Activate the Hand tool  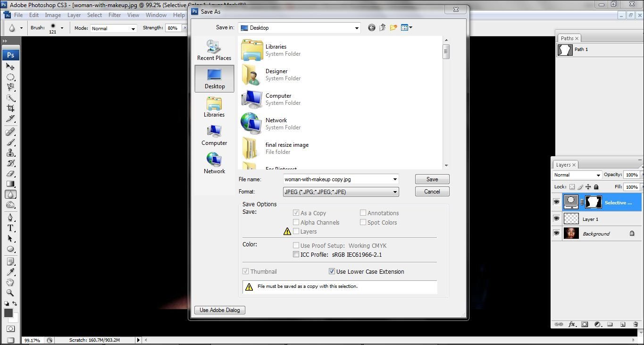tap(10, 282)
